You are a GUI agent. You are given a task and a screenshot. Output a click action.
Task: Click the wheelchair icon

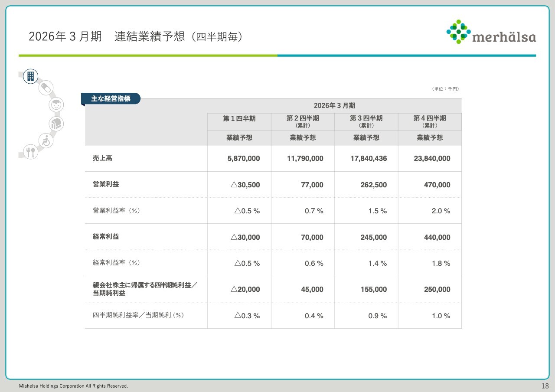46,140
